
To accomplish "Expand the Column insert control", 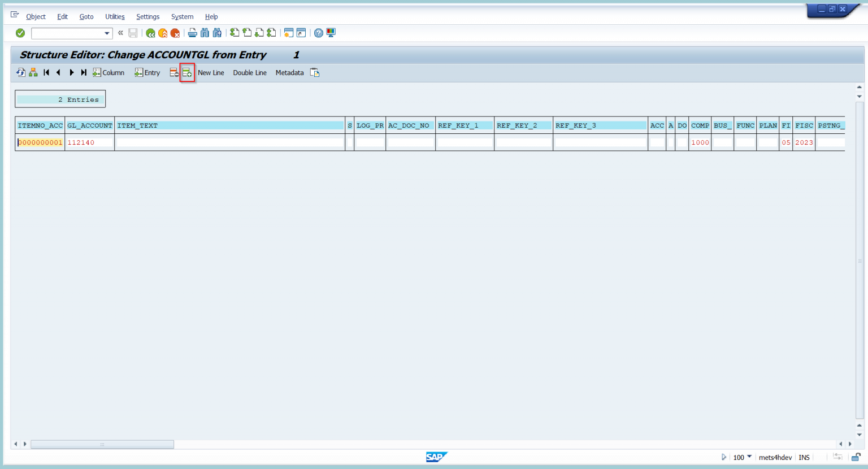I will (108, 72).
